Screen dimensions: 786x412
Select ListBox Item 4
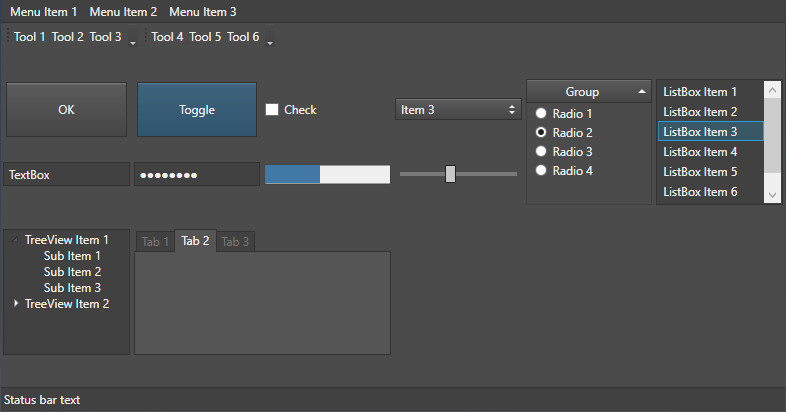click(x=710, y=152)
